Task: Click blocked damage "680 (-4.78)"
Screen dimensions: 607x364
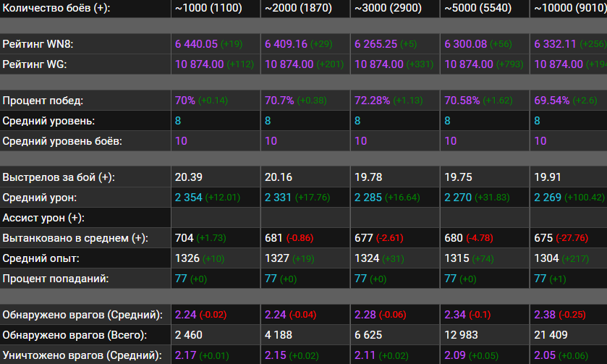Action: pos(468,238)
